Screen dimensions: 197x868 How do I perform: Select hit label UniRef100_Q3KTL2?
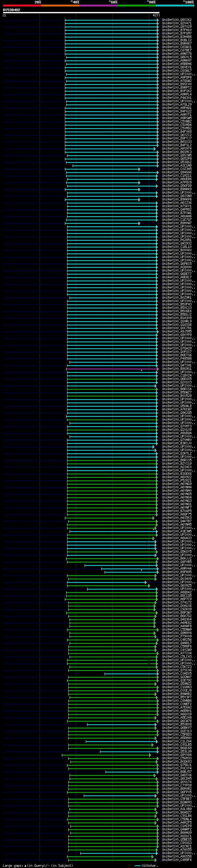176,454
